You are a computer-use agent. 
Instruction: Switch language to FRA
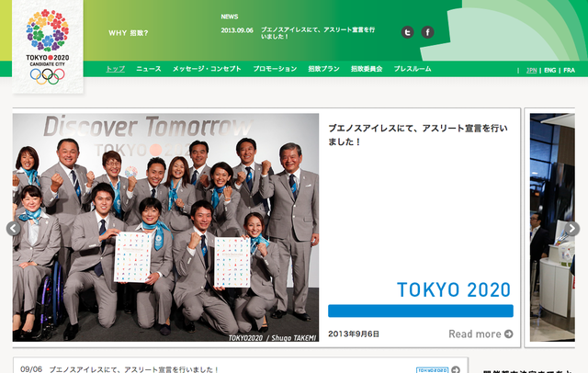tap(570, 70)
